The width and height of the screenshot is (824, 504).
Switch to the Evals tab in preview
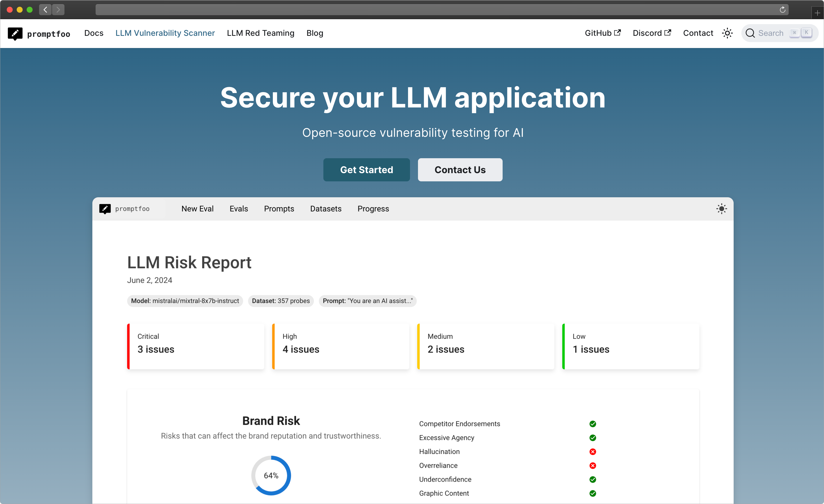(239, 209)
